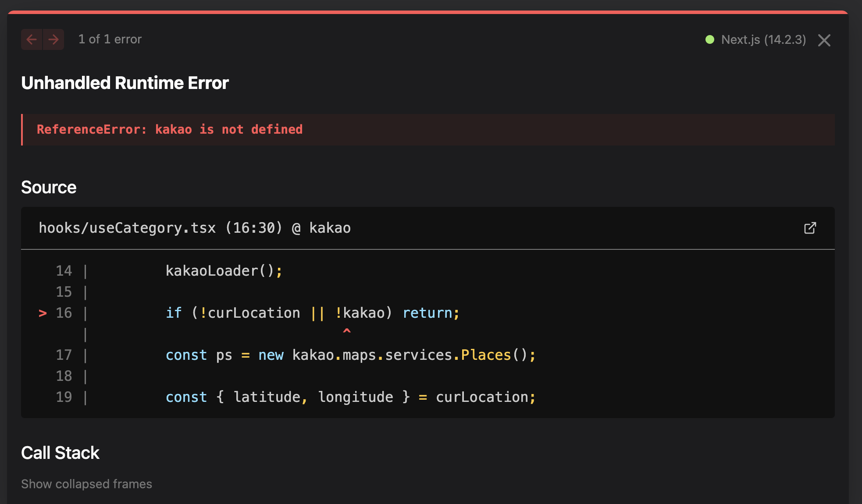Click line number 15 in the gutter
This screenshot has height=504, width=862.
[64, 292]
